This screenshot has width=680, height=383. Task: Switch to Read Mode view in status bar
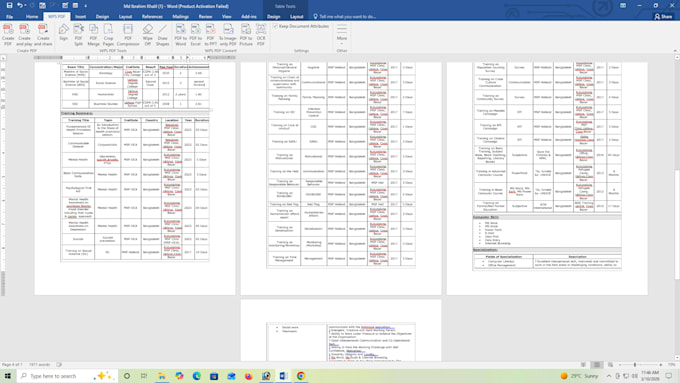[x=584, y=365]
